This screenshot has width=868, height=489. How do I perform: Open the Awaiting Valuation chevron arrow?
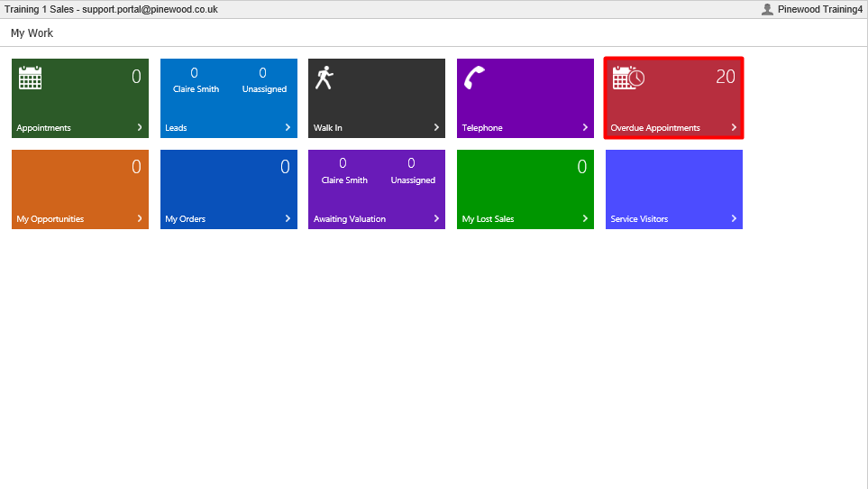pyautogui.click(x=436, y=218)
